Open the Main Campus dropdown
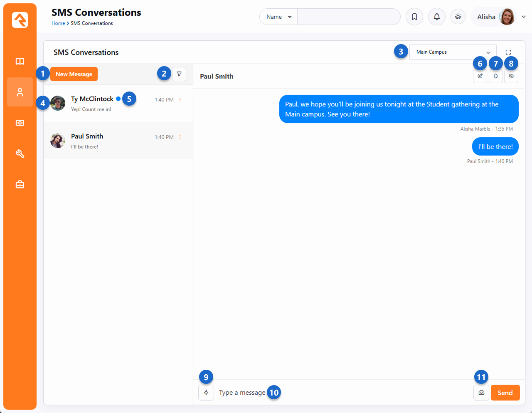532x413 pixels. 453,52
